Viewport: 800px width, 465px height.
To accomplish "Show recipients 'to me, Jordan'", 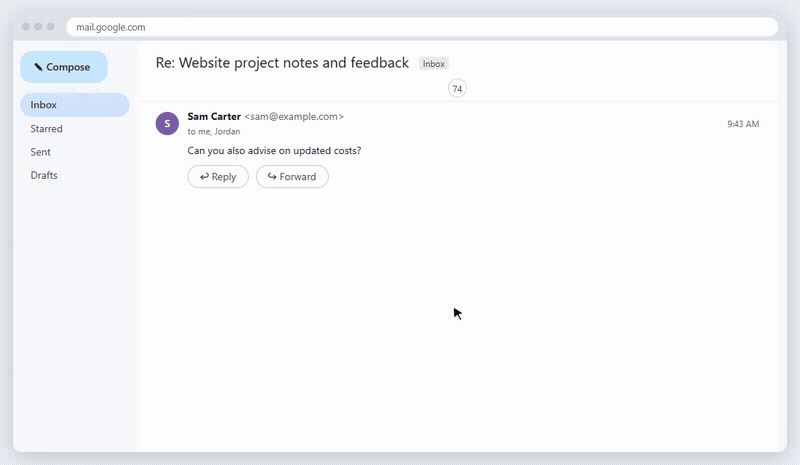I will [x=214, y=132].
